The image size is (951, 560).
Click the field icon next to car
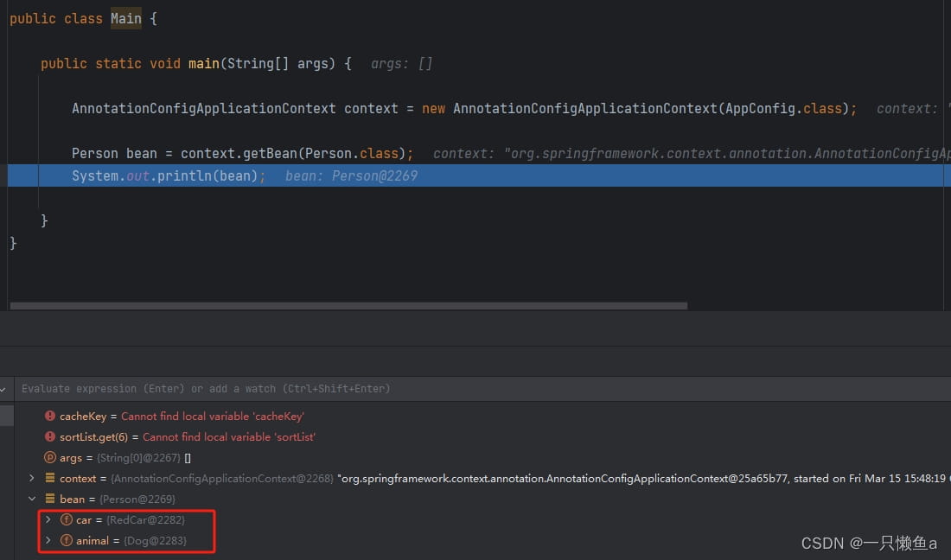(x=66, y=519)
